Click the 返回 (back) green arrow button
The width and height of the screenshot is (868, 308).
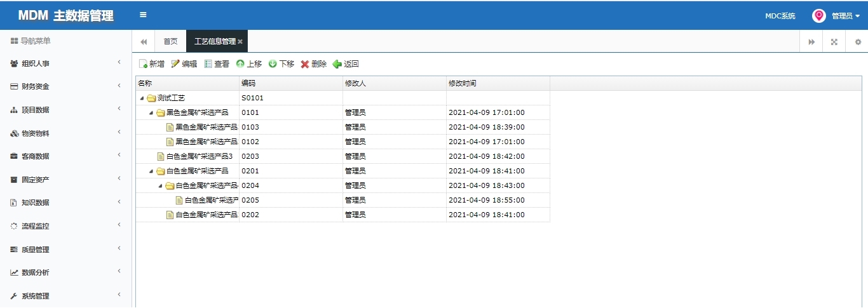[x=346, y=64]
